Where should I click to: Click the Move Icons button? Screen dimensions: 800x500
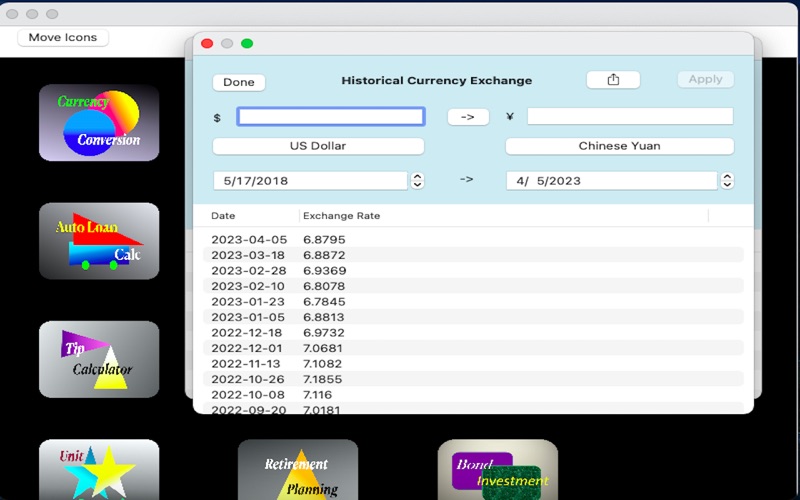[63, 37]
